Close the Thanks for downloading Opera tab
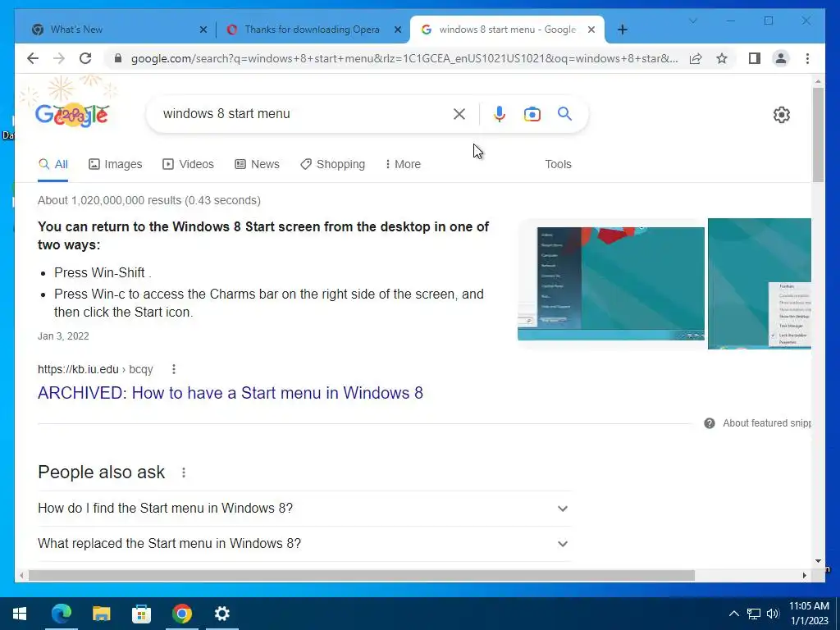This screenshot has height=630, width=840. pyautogui.click(x=398, y=30)
